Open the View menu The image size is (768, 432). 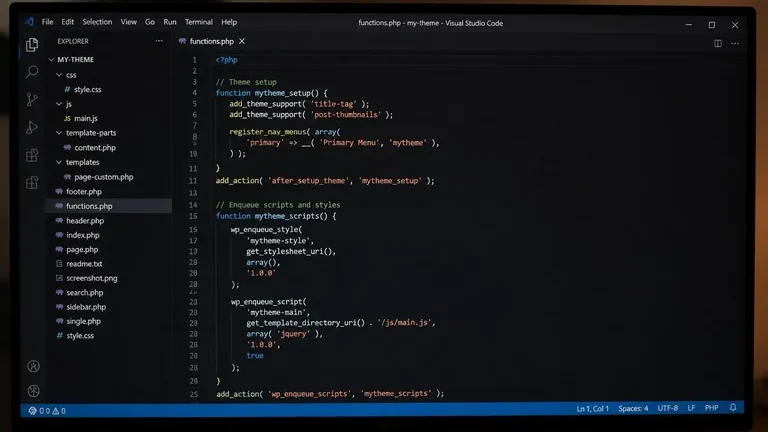(x=129, y=22)
